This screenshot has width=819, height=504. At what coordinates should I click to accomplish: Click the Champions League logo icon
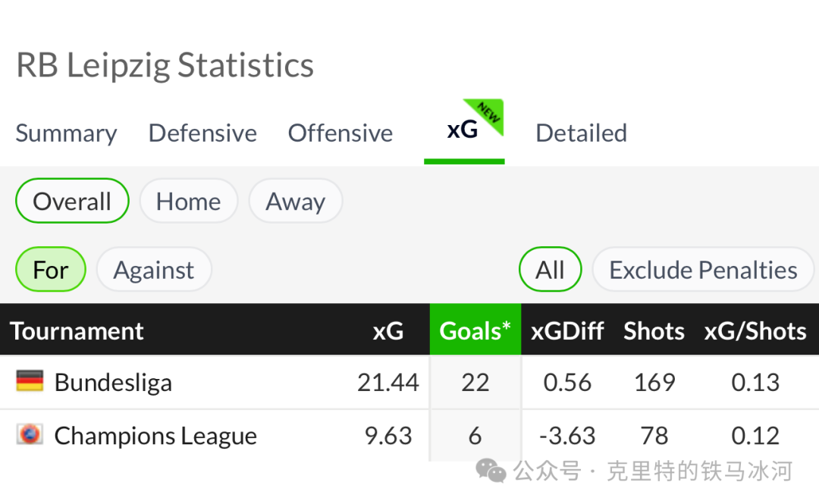30,434
